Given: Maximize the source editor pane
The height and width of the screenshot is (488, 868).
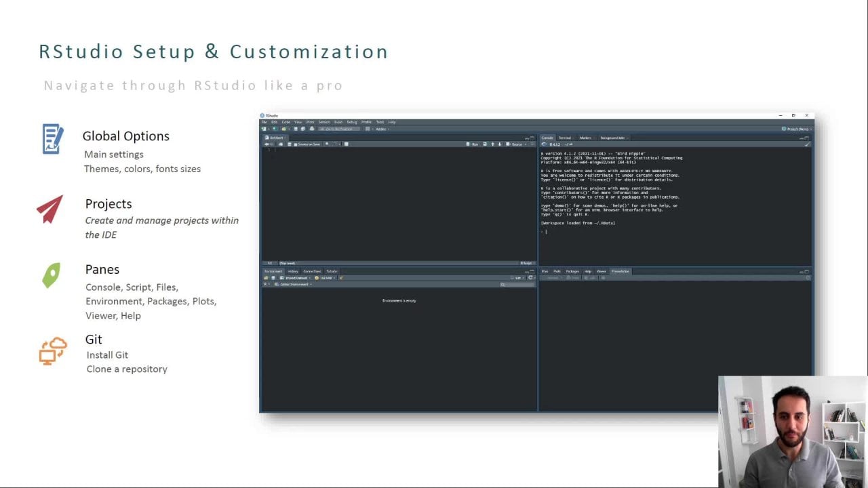Looking at the screenshot, I should click(532, 138).
